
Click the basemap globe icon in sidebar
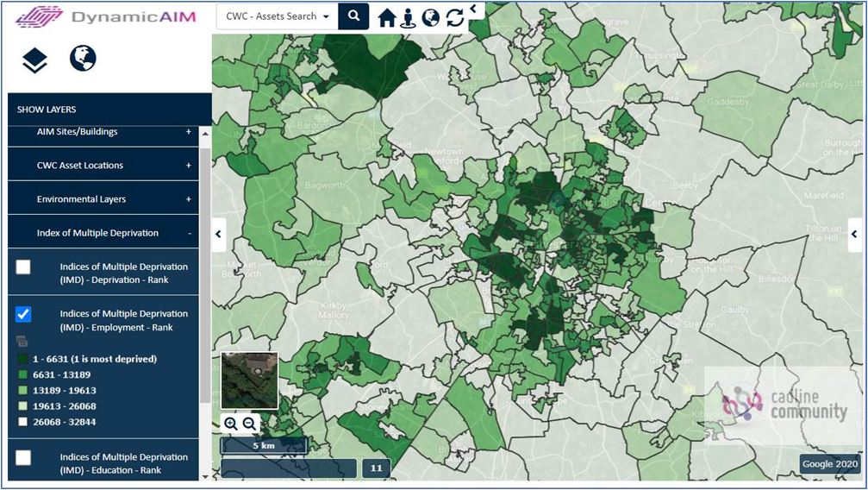tap(83, 58)
